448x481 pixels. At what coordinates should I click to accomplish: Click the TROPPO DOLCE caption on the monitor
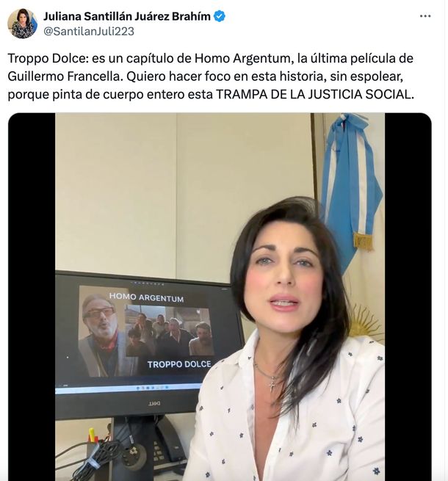179,364
